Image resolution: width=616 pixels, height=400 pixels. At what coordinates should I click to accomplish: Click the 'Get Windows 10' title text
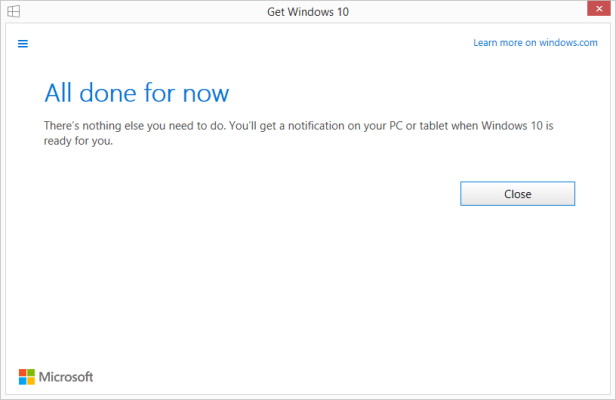click(307, 12)
